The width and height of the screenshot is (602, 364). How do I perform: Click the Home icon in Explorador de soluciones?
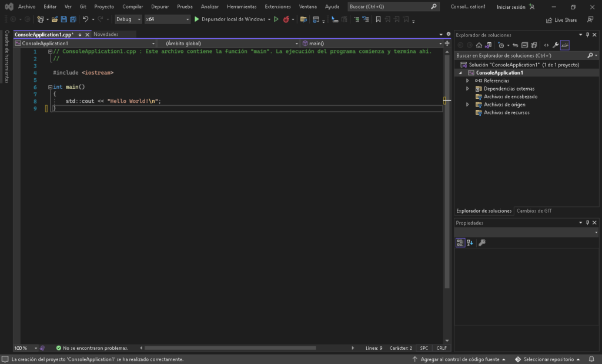point(479,45)
